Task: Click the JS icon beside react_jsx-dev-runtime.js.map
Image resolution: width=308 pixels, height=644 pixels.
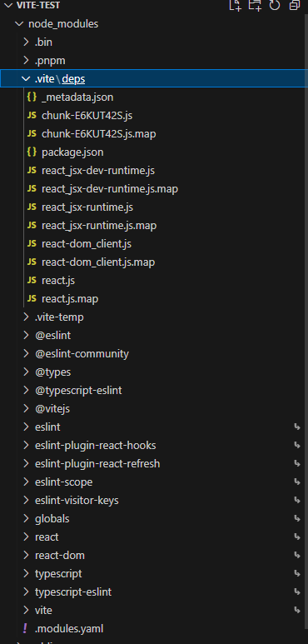Action: [x=32, y=189]
